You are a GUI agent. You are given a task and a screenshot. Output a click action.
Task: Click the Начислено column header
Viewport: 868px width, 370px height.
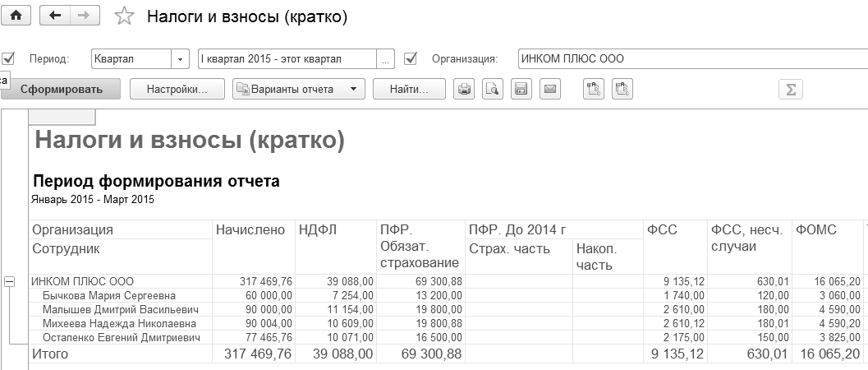point(250,230)
